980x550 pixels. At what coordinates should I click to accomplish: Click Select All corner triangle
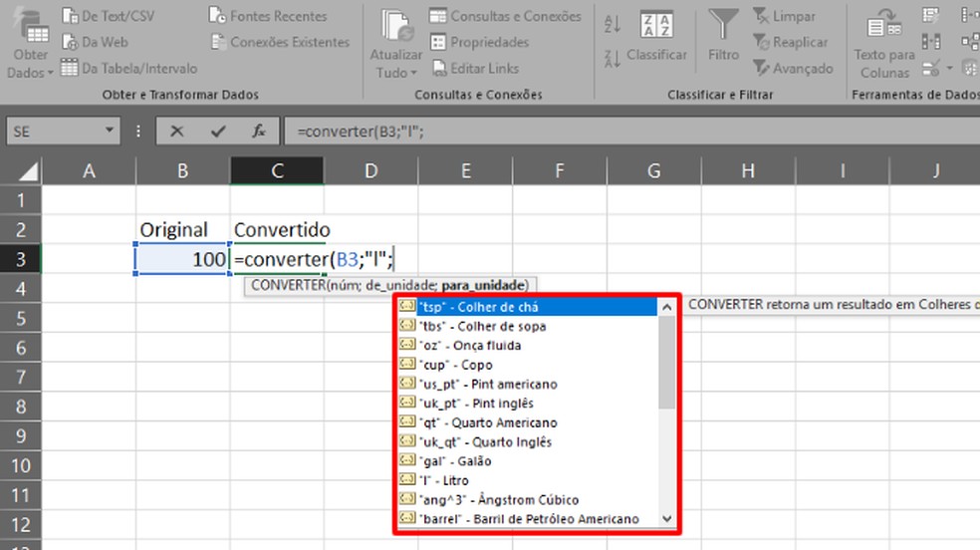(28, 170)
